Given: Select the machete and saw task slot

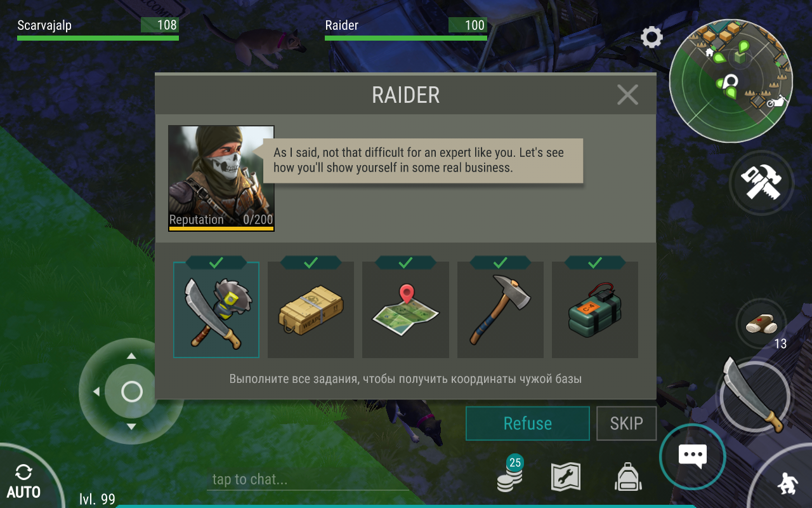Looking at the screenshot, I should click(x=216, y=310).
